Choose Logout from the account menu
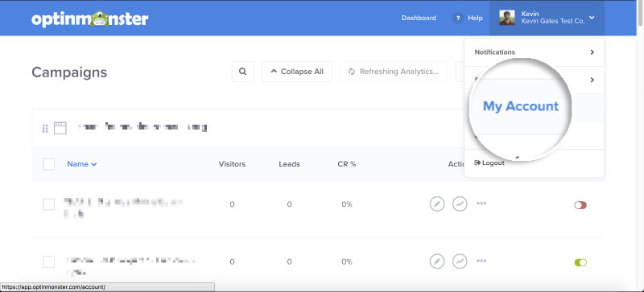 pyautogui.click(x=489, y=163)
